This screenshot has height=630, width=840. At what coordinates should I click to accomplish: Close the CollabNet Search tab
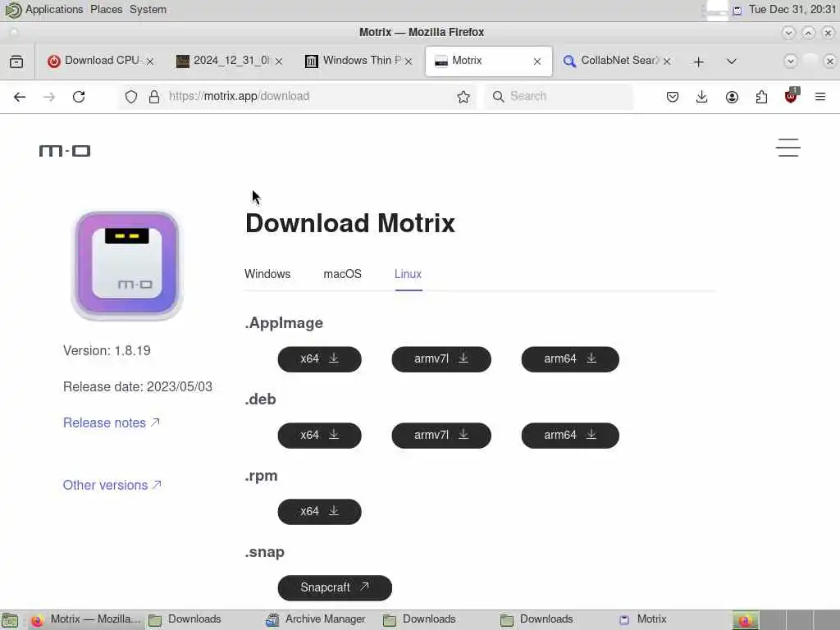click(x=667, y=62)
